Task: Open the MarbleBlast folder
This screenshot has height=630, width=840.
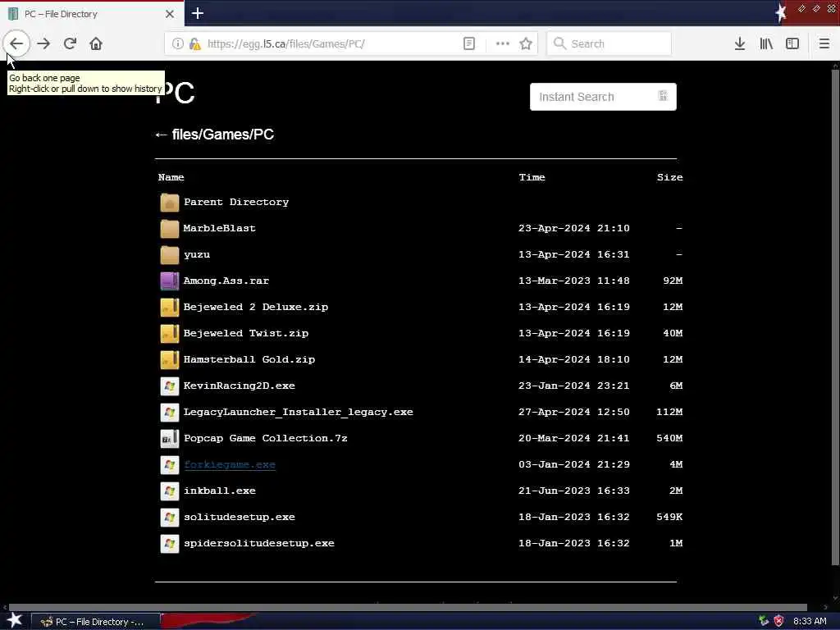Action: [220, 228]
